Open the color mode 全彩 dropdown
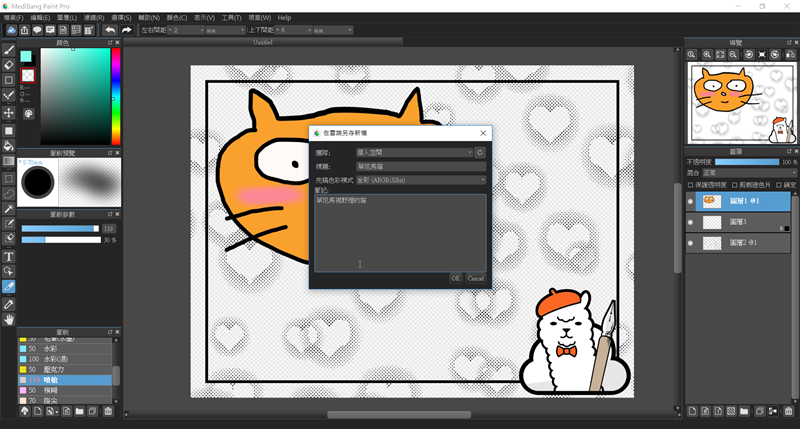Viewport: 800px width, 429px height. (x=420, y=180)
